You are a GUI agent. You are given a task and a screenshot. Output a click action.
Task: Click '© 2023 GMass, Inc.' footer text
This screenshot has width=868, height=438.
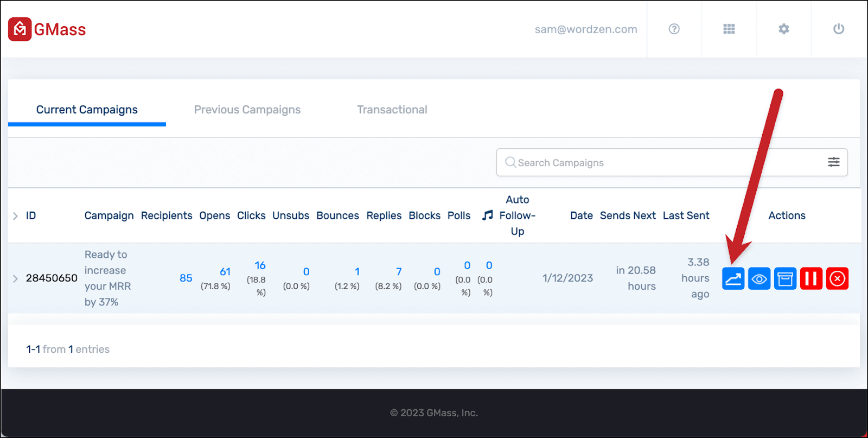pos(434,412)
